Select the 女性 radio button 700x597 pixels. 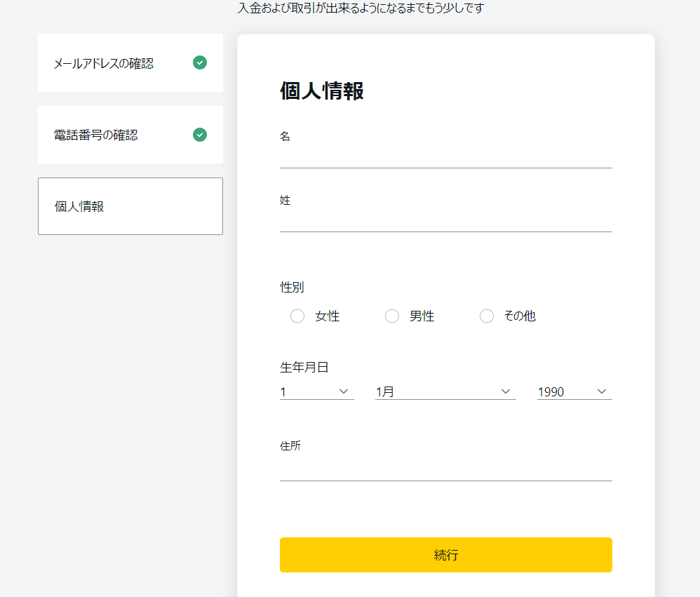coord(297,316)
